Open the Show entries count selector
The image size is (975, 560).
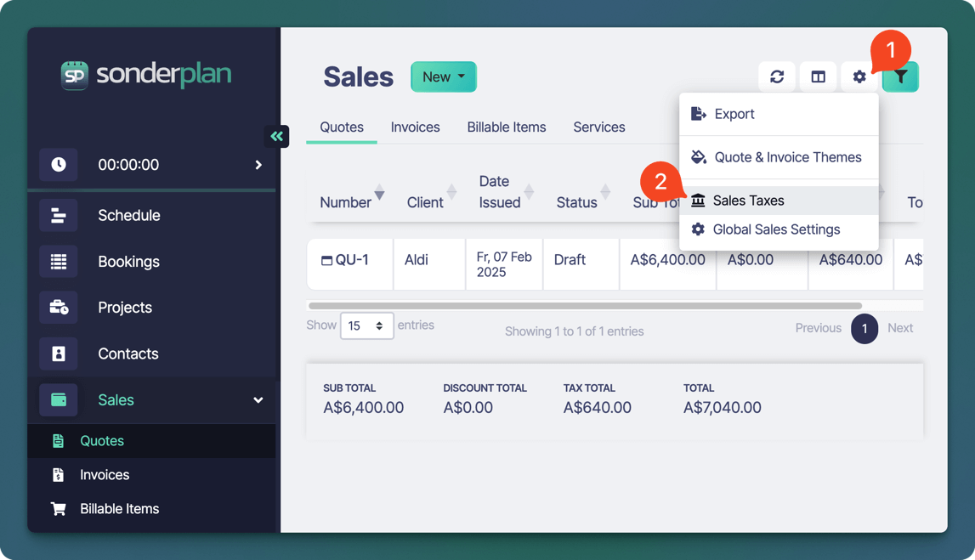367,325
